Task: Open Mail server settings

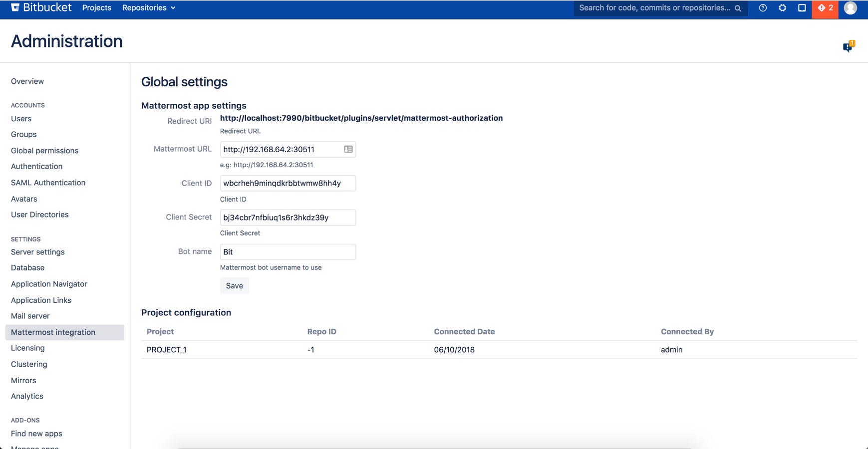Action: 30,316
